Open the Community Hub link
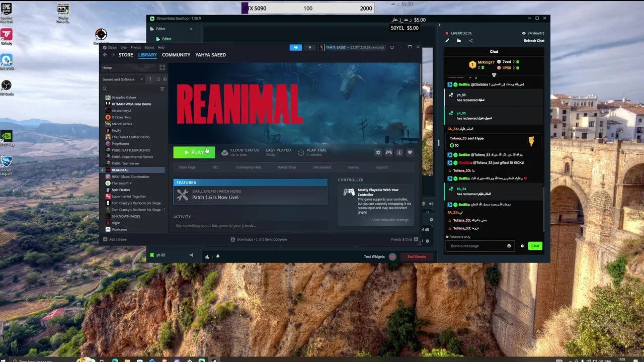644x362 pixels. click(x=248, y=167)
